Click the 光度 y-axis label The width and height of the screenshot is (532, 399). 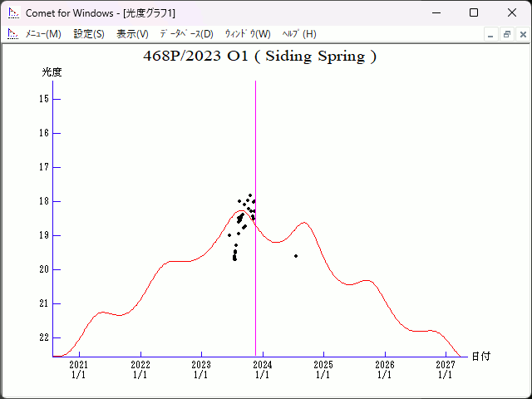52,72
